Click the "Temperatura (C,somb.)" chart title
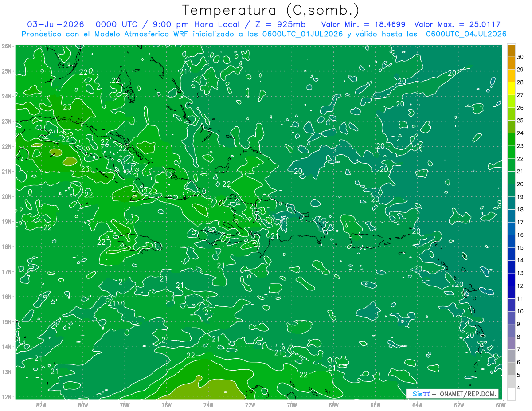 click(270, 11)
